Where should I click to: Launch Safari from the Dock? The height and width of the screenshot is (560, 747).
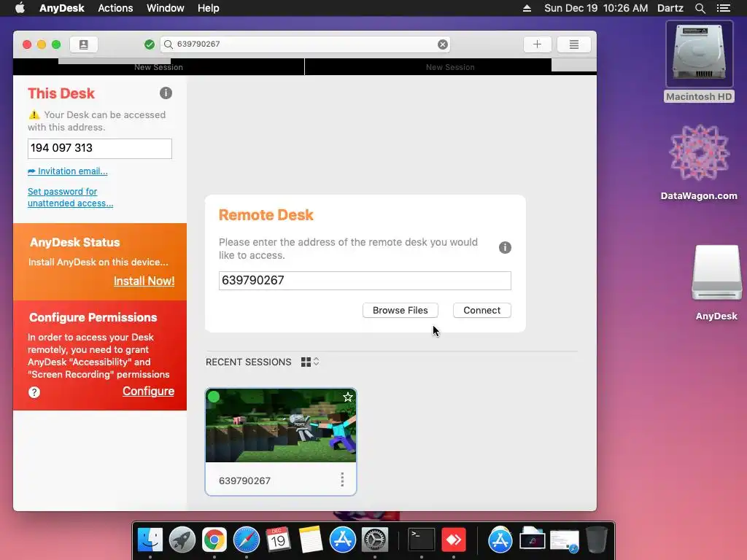pyautogui.click(x=247, y=540)
